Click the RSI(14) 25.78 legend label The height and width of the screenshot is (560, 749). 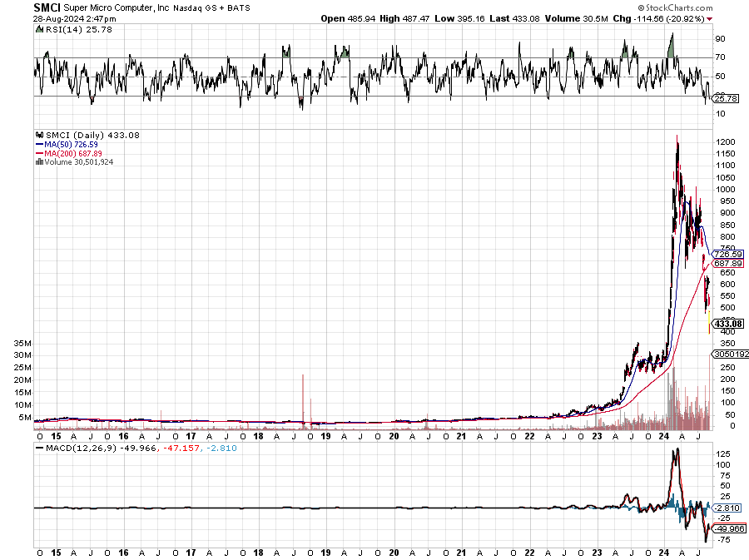tap(79, 29)
